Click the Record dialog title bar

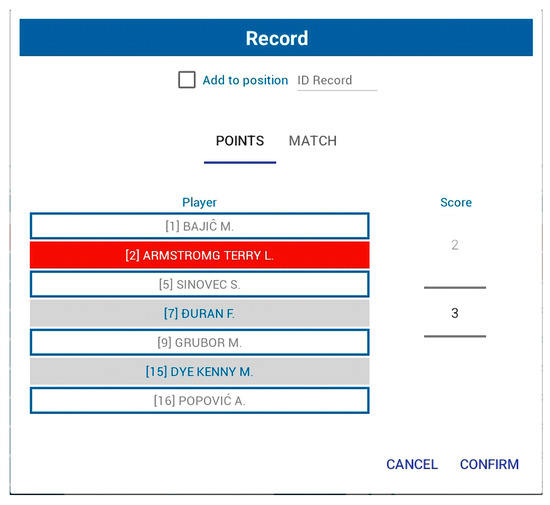tap(276, 38)
